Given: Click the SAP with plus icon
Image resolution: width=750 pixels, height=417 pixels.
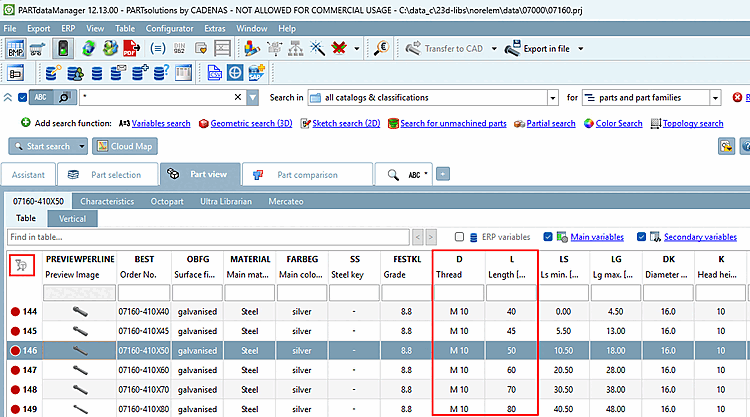Looking at the screenshot, I should point(257,73).
